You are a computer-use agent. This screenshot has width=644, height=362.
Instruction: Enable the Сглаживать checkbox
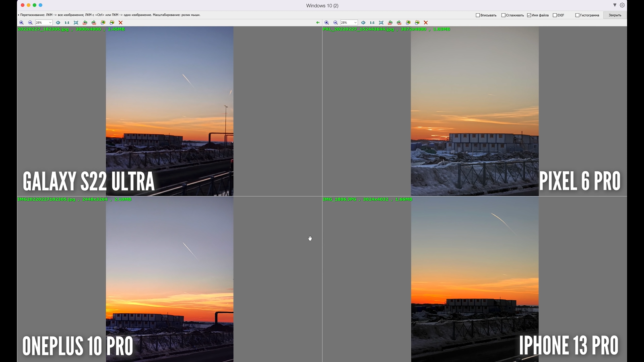(x=503, y=15)
